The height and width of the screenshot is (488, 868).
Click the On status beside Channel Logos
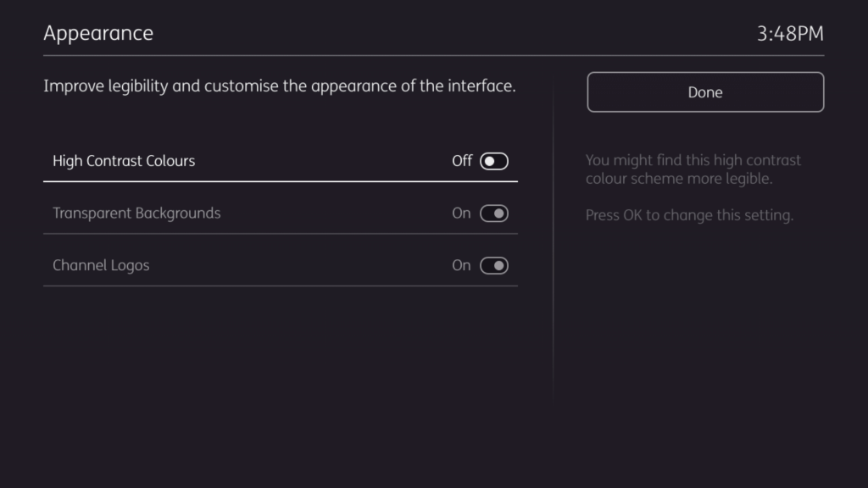[461, 266]
